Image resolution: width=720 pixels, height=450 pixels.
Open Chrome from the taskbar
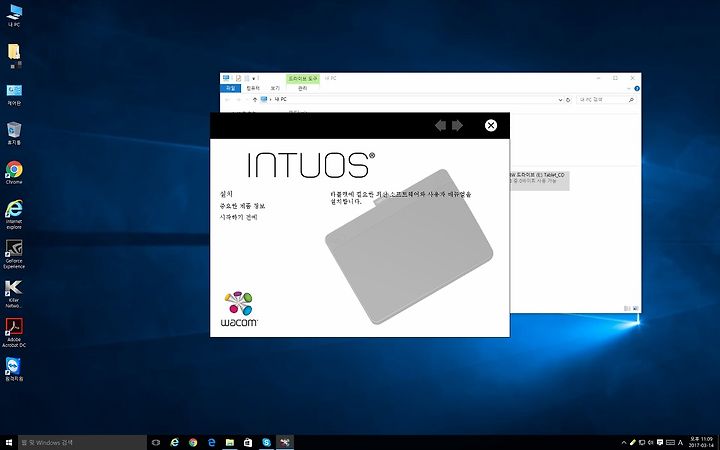(193, 443)
